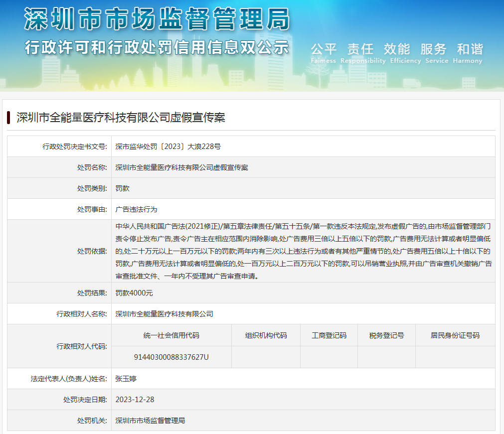Select credit code 91440300088337627U
Screen dimensions: 504x434
(x=171, y=357)
